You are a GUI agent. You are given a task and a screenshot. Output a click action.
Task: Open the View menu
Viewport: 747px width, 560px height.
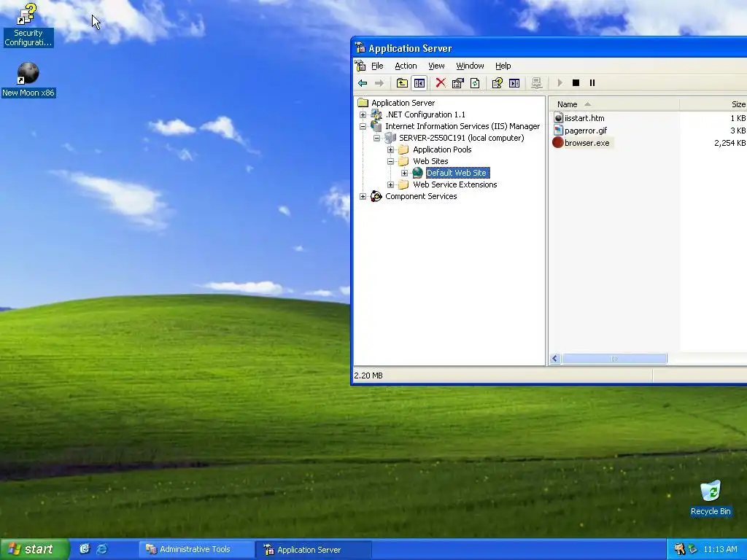pos(436,66)
